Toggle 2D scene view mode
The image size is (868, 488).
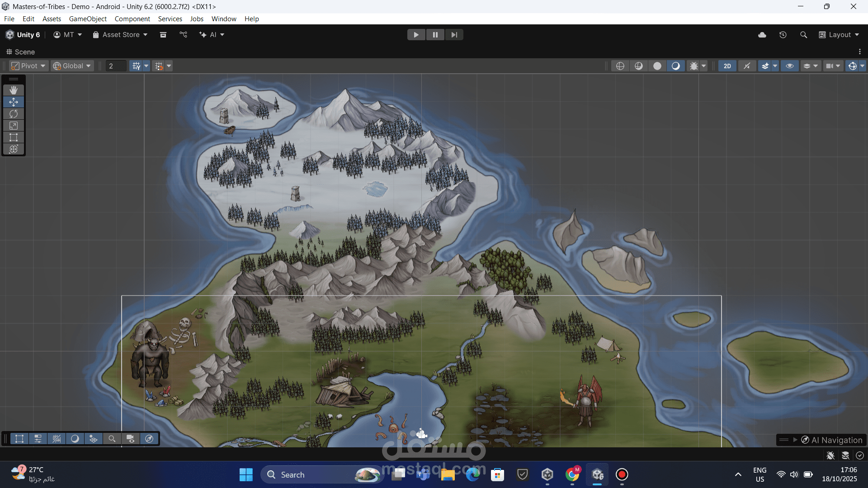tap(727, 66)
